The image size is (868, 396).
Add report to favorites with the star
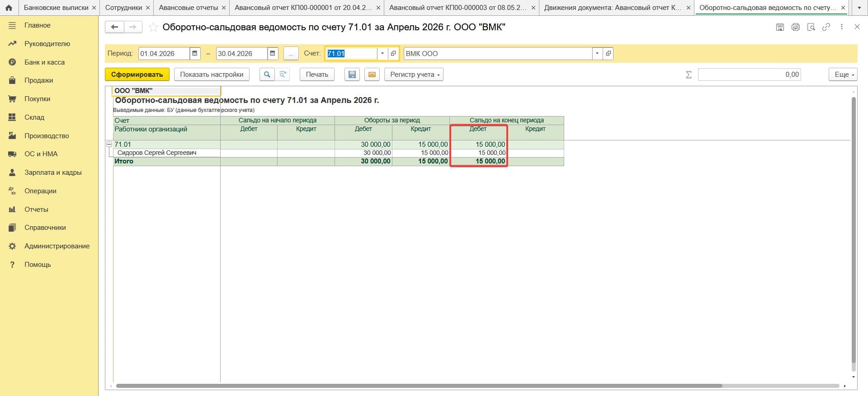click(153, 28)
